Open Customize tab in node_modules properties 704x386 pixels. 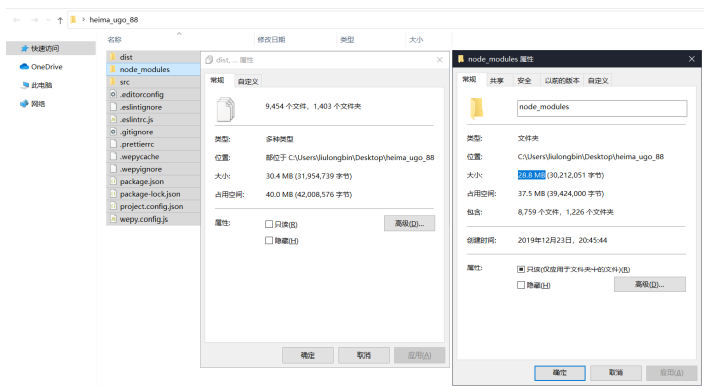598,81
